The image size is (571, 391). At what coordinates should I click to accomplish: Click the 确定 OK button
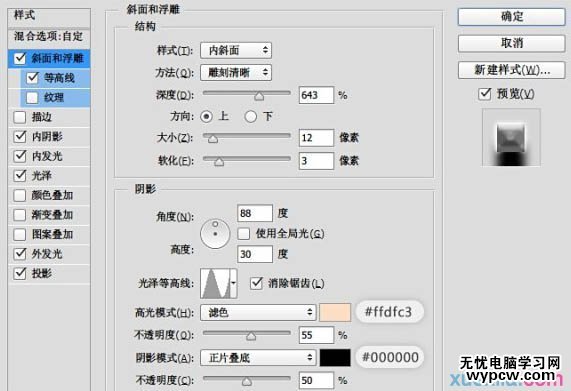(x=512, y=17)
